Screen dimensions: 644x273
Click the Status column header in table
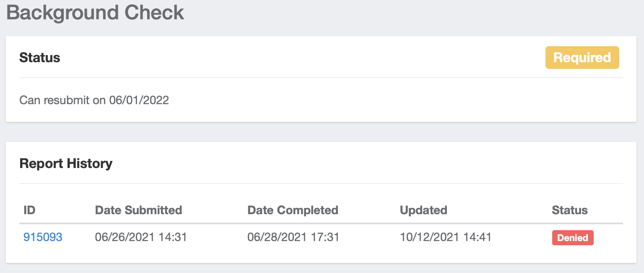click(x=569, y=210)
